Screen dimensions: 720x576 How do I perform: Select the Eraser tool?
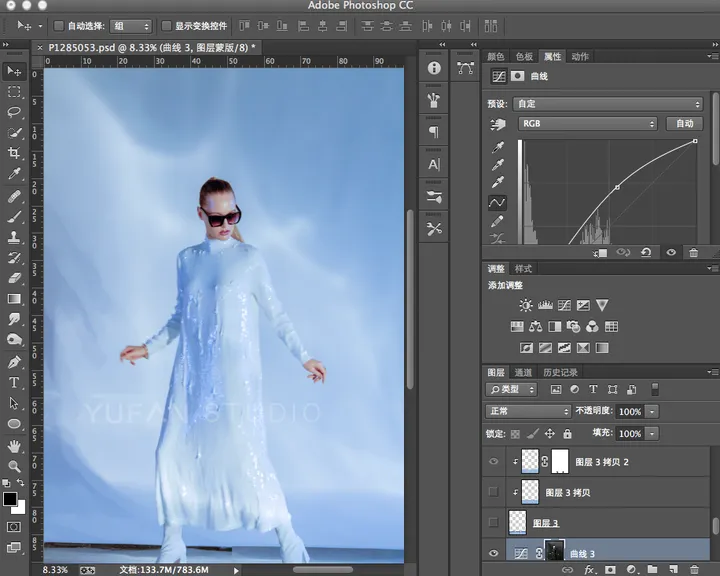(14, 278)
